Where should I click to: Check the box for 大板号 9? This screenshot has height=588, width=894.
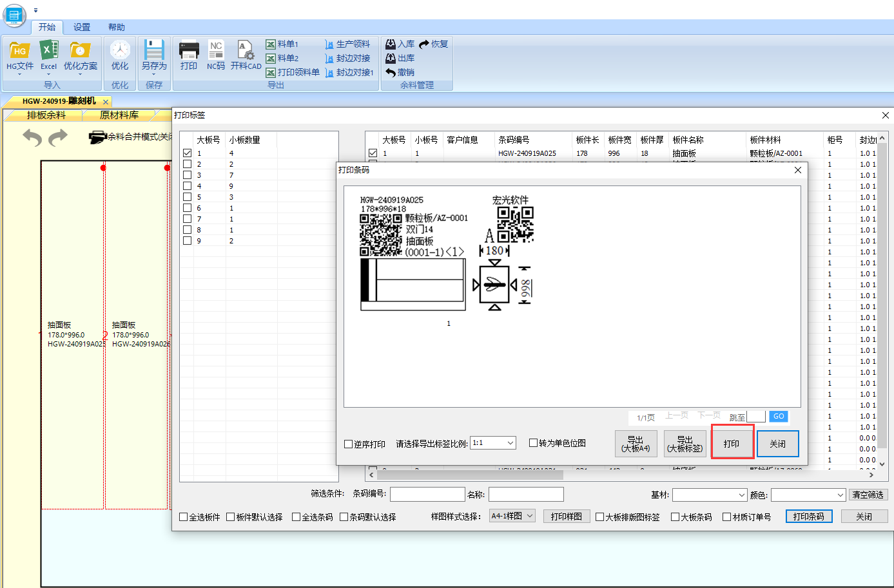(x=187, y=241)
